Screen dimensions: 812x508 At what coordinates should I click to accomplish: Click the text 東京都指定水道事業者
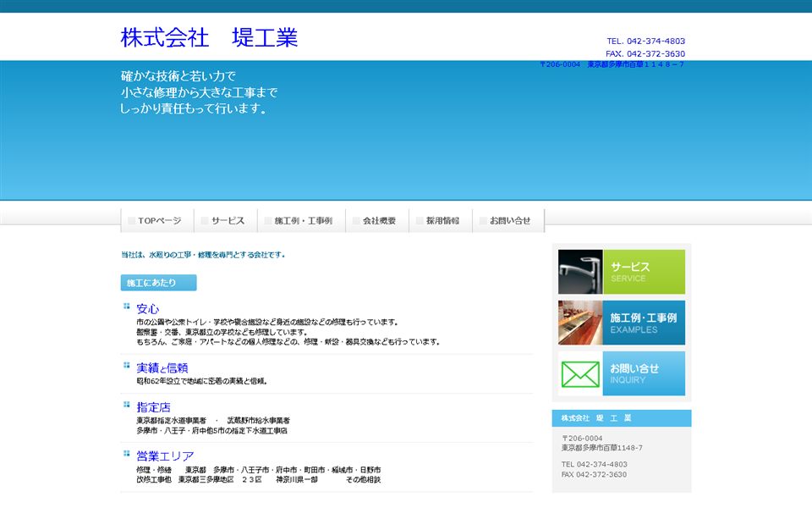[x=172, y=421]
